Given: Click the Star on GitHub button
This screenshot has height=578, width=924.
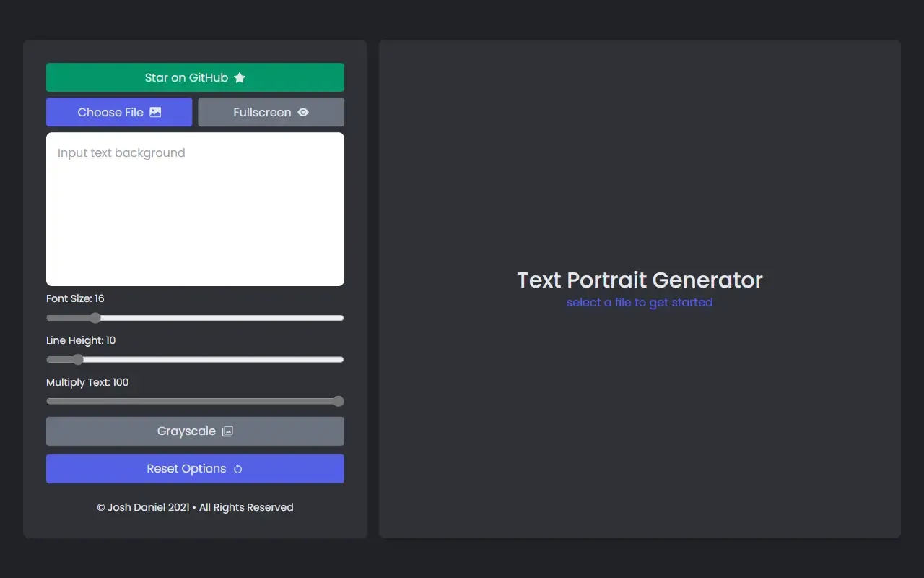Looking at the screenshot, I should coord(195,77).
